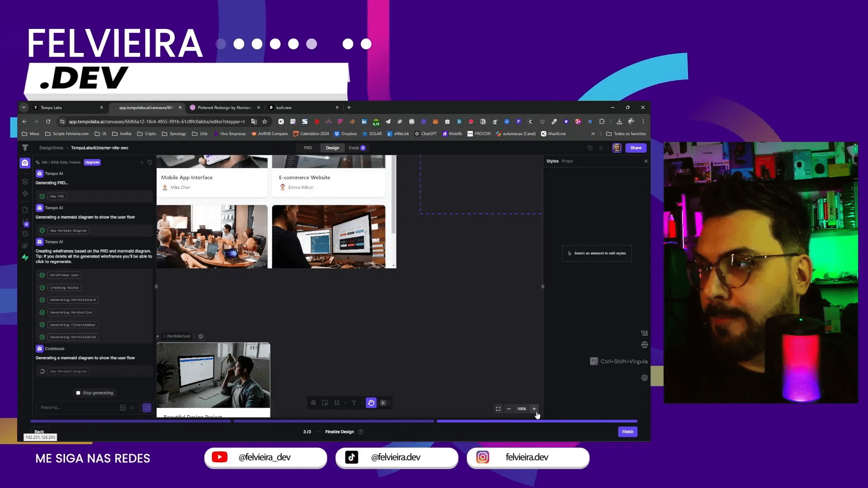Close the Styles panel with X
The width and height of the screenshot is (868, 488).
click(646, 161)
